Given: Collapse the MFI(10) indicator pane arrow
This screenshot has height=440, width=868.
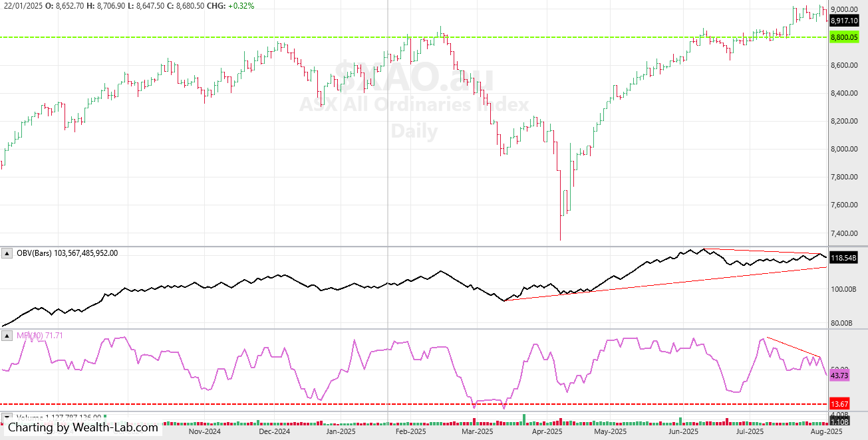Looking at the screenshot, I should coord(8,336).
